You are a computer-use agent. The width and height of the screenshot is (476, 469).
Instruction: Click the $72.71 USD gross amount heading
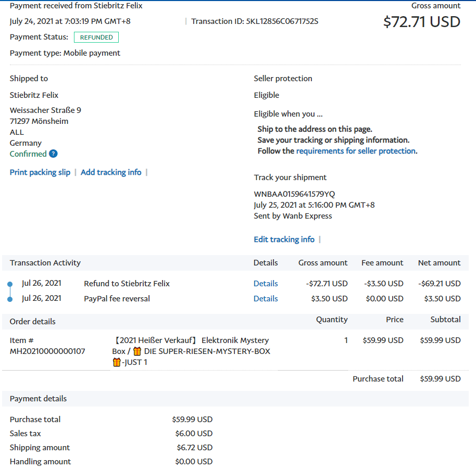point(422,22)
